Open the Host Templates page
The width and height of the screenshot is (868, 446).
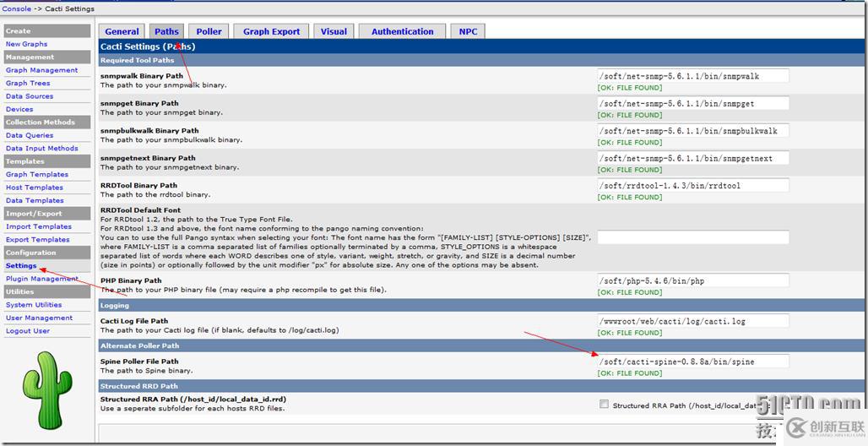pyautogui.click(x=35, y=188)
